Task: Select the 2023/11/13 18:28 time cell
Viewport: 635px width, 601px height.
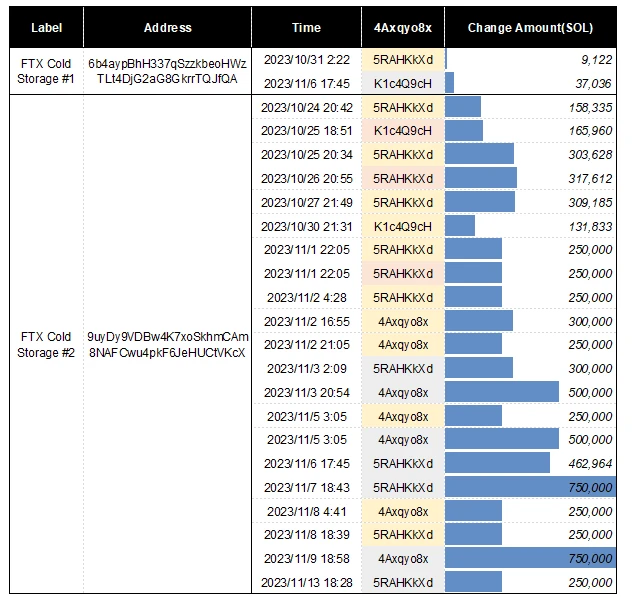Action: click(x=306, y=583)
